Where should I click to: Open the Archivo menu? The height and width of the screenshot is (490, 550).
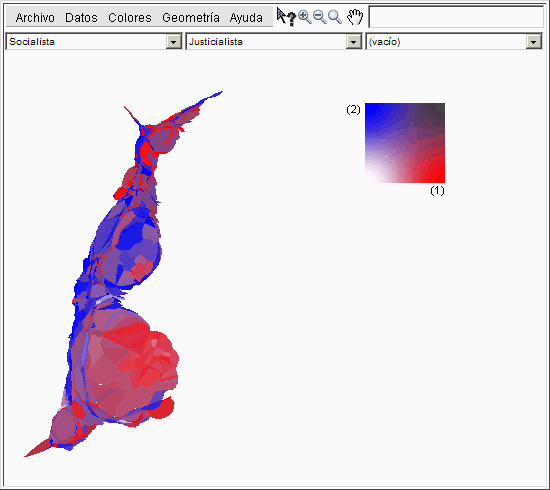click(x=35, y=18)
